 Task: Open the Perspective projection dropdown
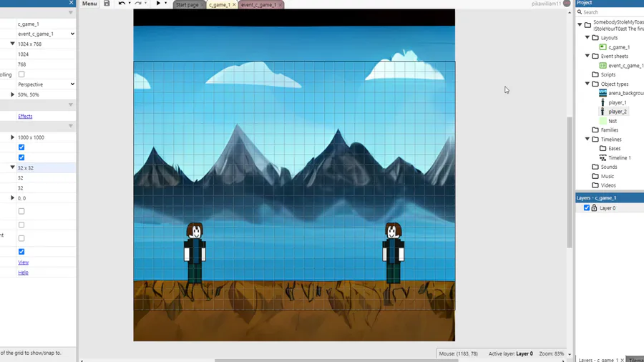point(46,84)
